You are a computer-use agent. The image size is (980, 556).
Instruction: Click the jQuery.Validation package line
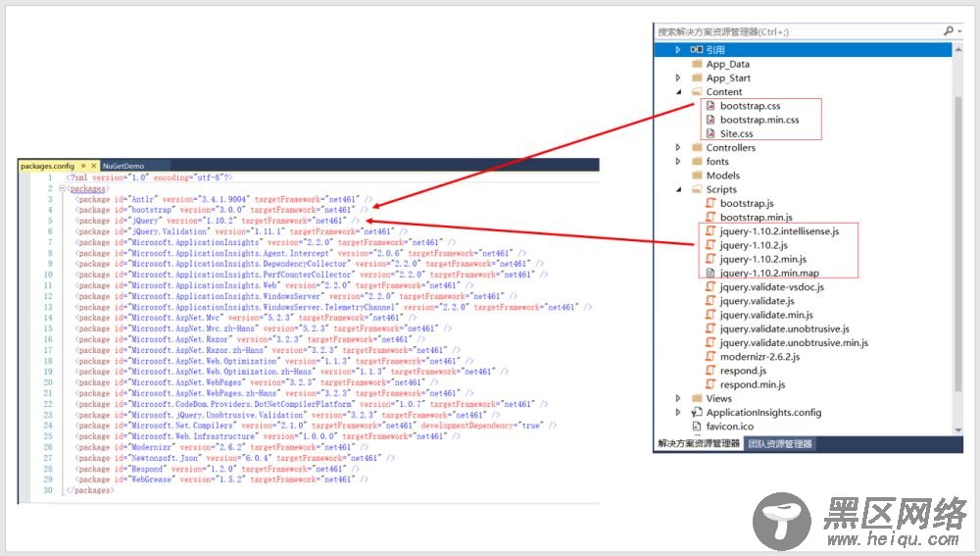click(x=242, y=231)
